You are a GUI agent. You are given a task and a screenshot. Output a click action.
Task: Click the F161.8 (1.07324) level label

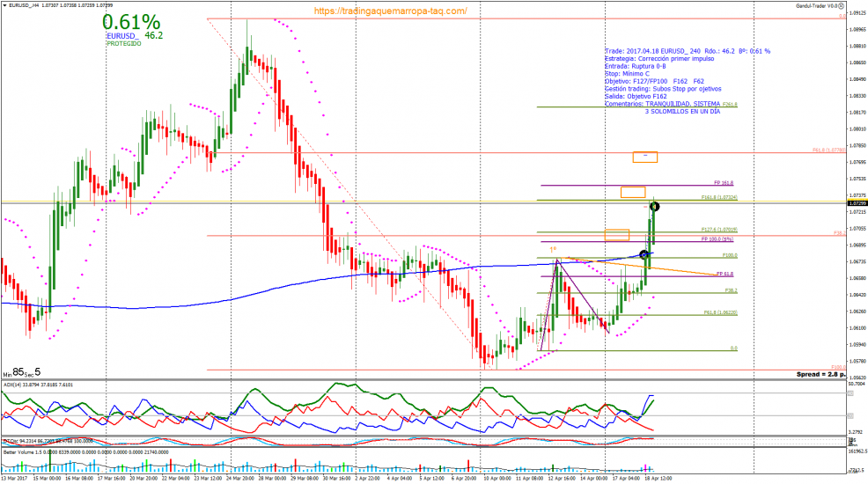718,197
